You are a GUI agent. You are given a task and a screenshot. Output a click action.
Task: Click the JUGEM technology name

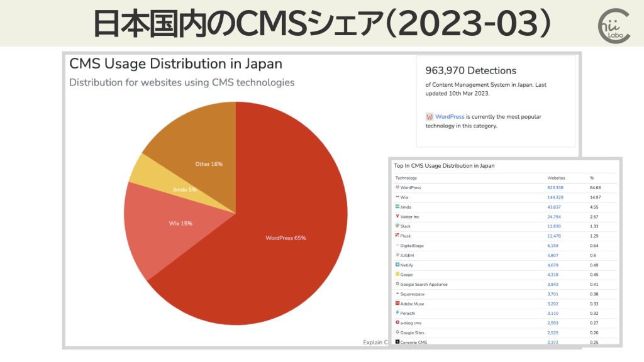coord(407,255)
